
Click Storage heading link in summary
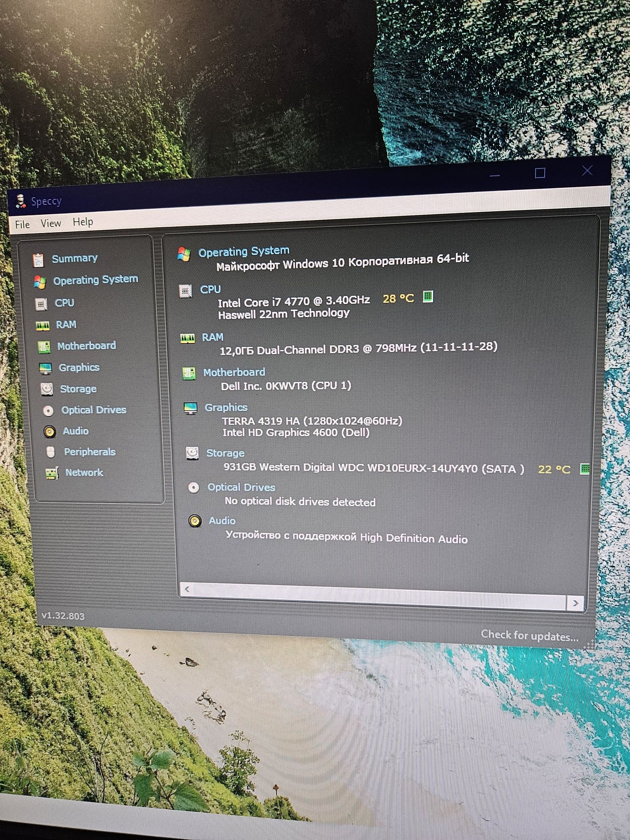click(x=226, y=453)
